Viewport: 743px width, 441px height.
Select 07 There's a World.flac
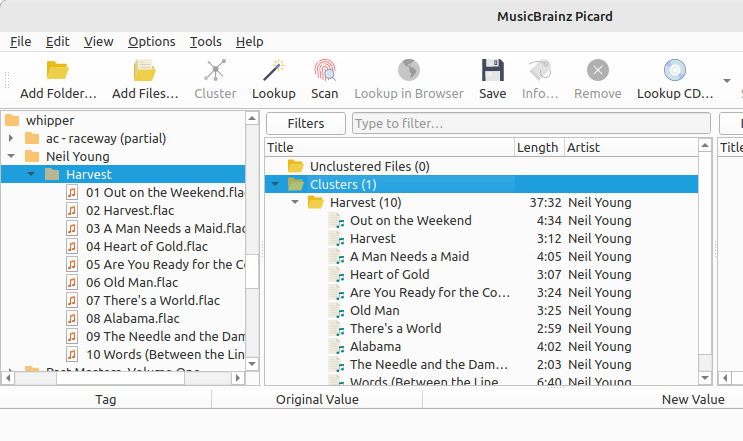153,300
